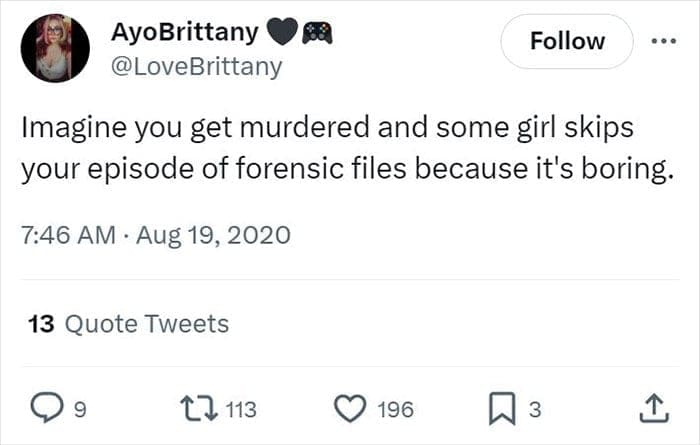Click the 7:46 AM timestamp

tap(65, 235)
